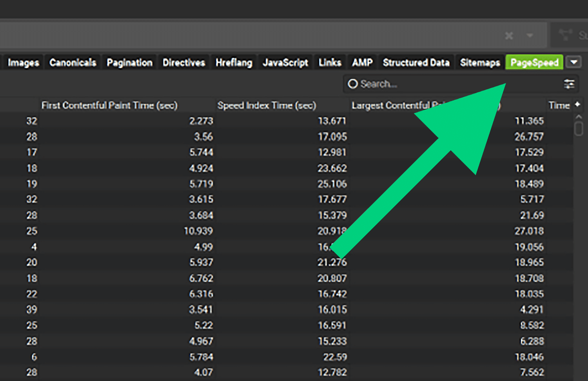Click the First Contentful Paint value 4.07
Screen dimensions: 588x381
tap(203, 372)
